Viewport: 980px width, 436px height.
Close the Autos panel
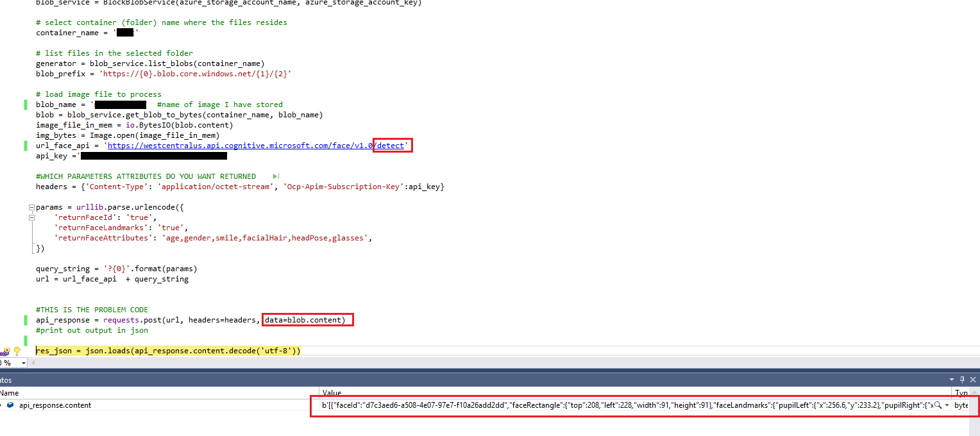click(973, 380)
